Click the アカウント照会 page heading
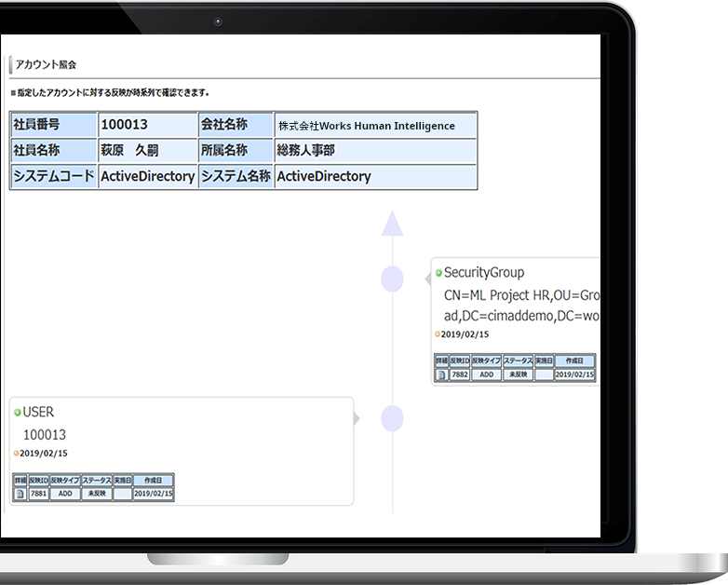 coord(46,64)
